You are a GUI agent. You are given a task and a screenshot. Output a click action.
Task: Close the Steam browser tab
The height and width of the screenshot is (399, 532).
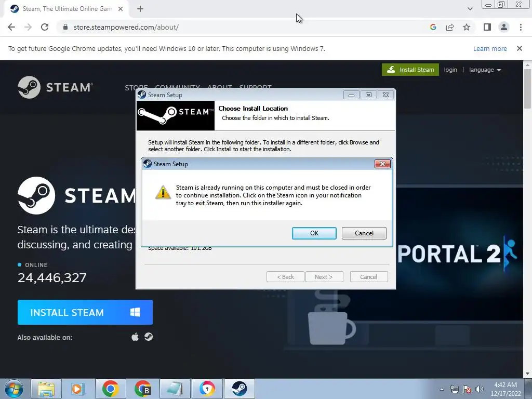pyautogui.click(x=121, y=9)
